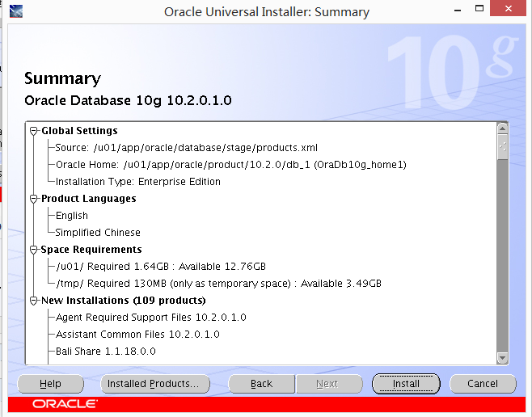
Task: Collapse the Space Requirements node
Action: [33, 250]
